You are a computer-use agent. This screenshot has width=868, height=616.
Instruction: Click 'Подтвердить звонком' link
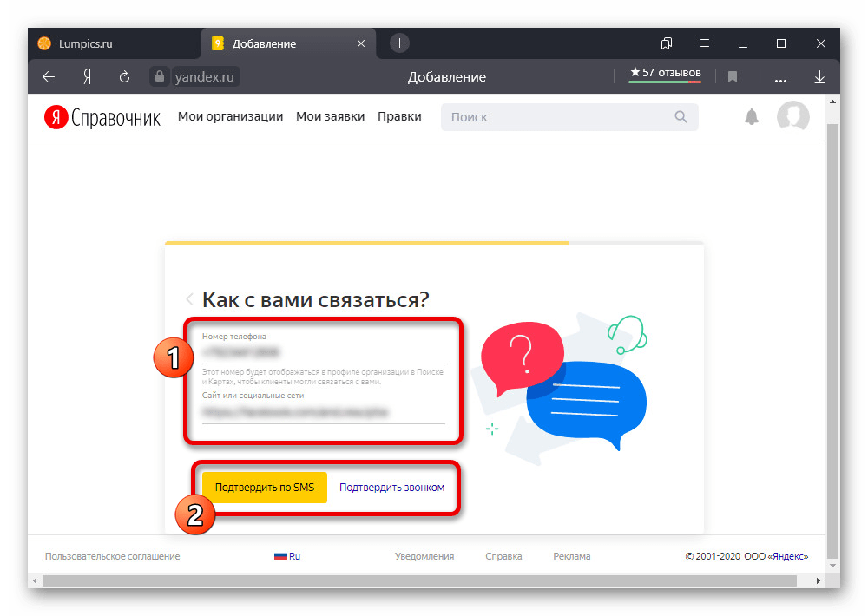tap(391, 488)
